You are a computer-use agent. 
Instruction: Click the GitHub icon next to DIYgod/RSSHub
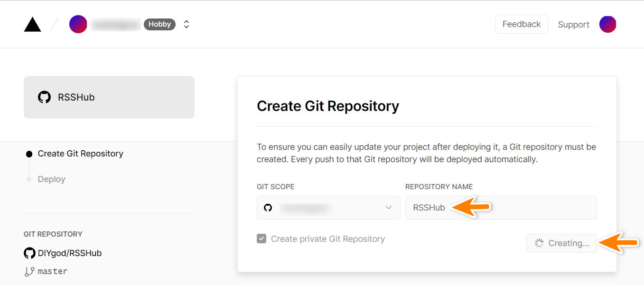click(29, 253)
